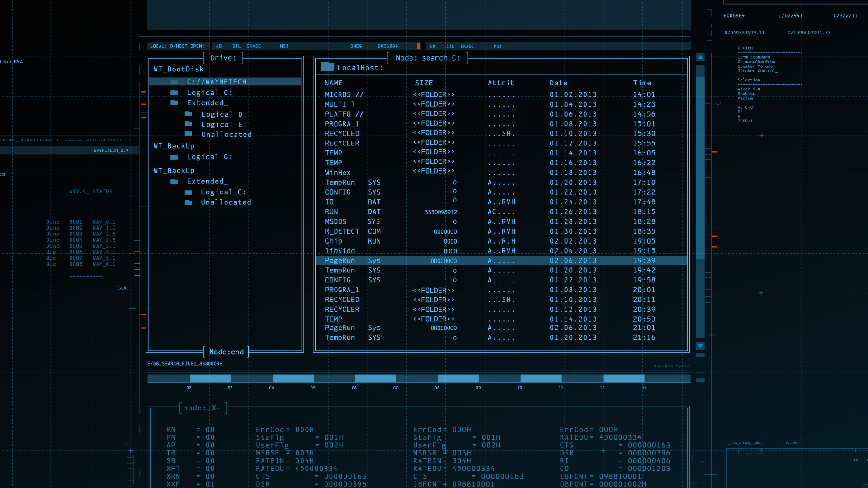Select WT_BootDisk in the drive tree
This screenshot has height=488, width=868.
tap(179, 69)
